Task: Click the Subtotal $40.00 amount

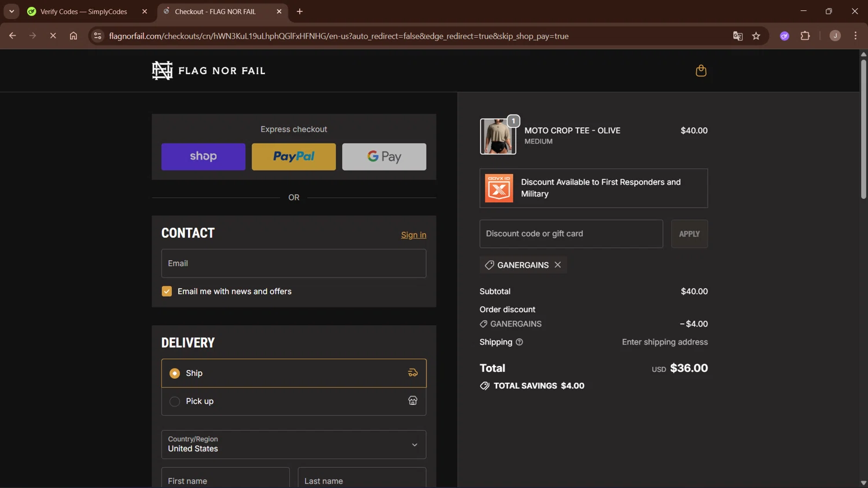Action: point(694,291)
